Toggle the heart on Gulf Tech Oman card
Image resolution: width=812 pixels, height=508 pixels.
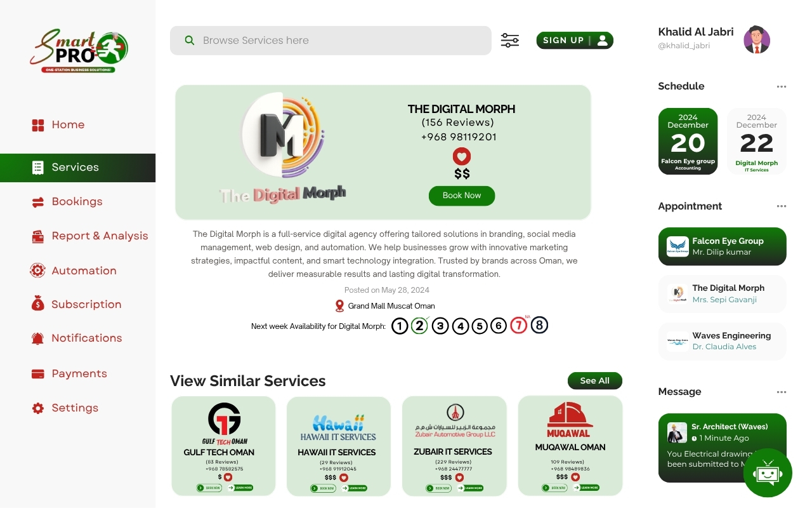point(228,477)
